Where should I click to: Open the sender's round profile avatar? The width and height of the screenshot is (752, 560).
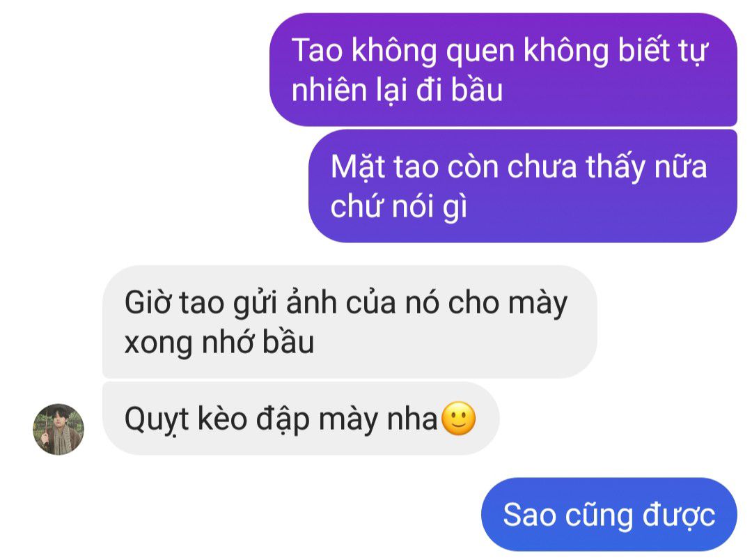[x=58, y=429]
